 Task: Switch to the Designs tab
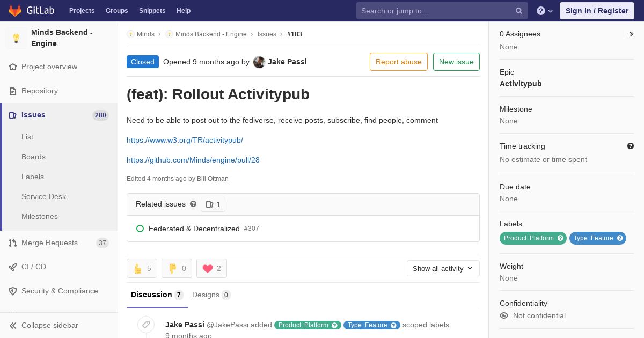[211, 295]
